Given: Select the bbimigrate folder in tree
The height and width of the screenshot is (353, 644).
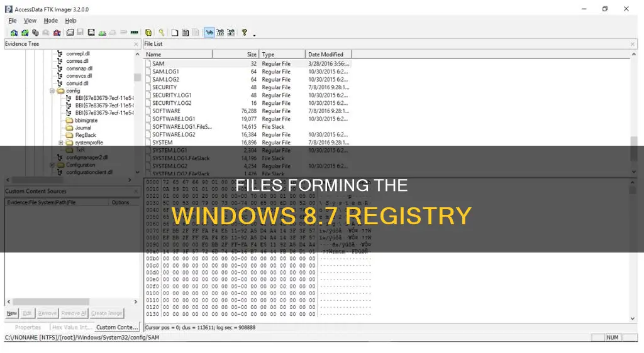Looking at the screenshot, I should [86, 121].
